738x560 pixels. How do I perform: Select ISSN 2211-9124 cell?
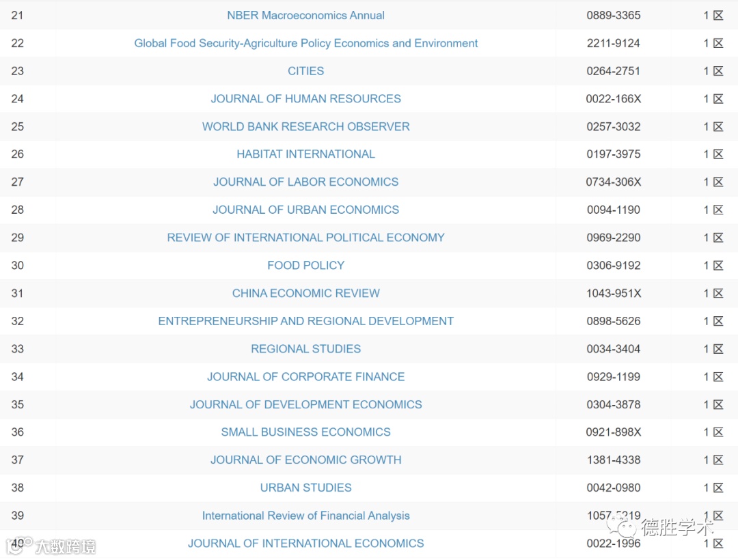[x=613, y=43]
